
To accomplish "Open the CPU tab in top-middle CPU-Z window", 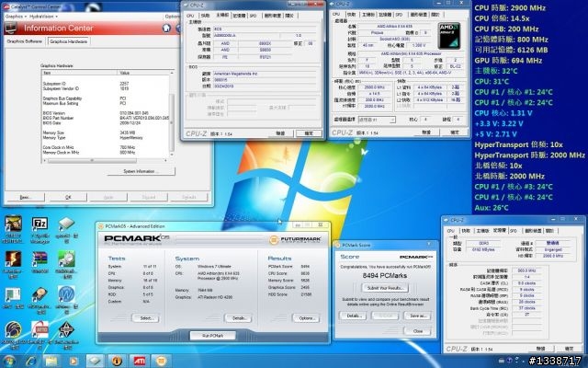I will tap(190, 16).
